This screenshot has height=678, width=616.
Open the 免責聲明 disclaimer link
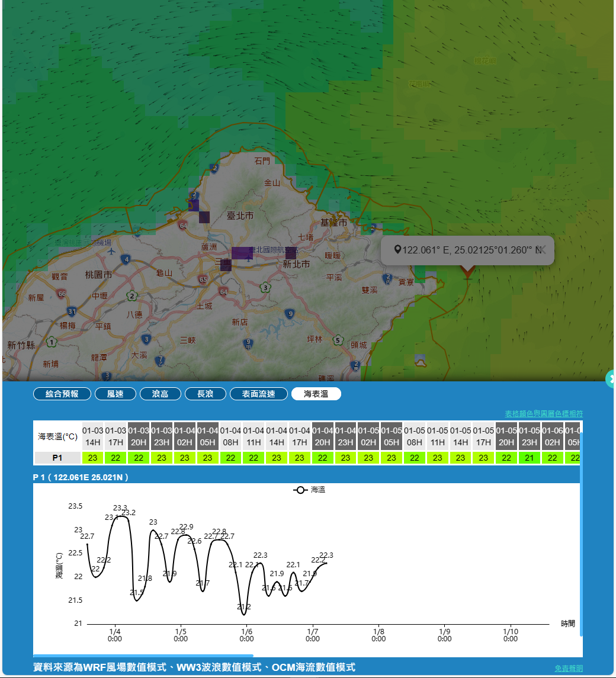tap(568, 668)
